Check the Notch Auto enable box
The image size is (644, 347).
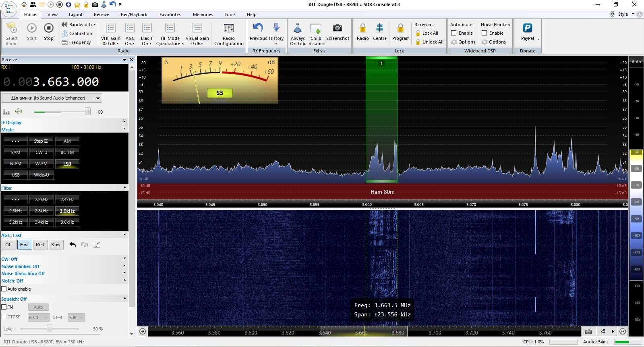(x=4, y=289)
